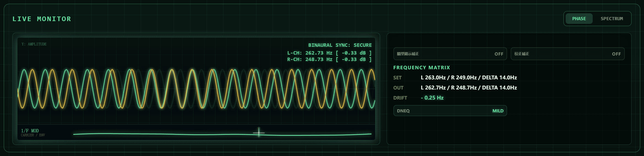Image resolution: width=644 pixels, height=156 pixels.
Task: Click the CARRIER / ENV sublabel
Action: click(x=33, y=135)
